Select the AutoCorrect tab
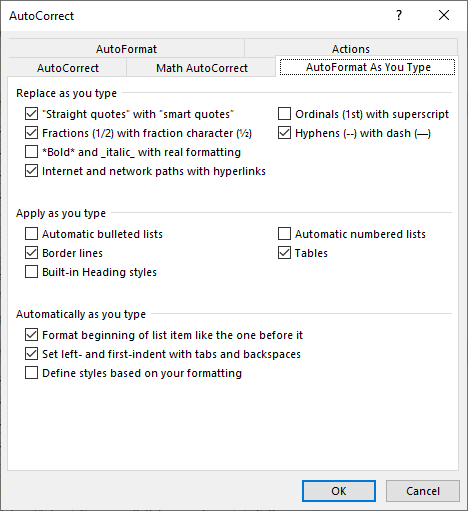This screenshot has height=511, width=468. pos(68,68)
